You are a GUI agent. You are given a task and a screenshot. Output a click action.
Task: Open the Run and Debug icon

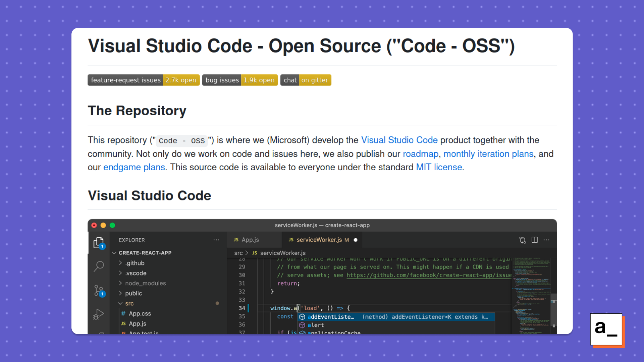pyautogui.click(x=99, y=314)
